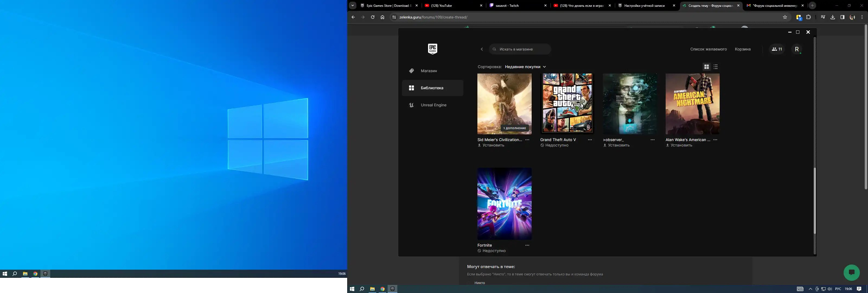
Task: Expand the Недавние покупки sort dropdown
Action: pyautogui.click(x=525, y=67)
